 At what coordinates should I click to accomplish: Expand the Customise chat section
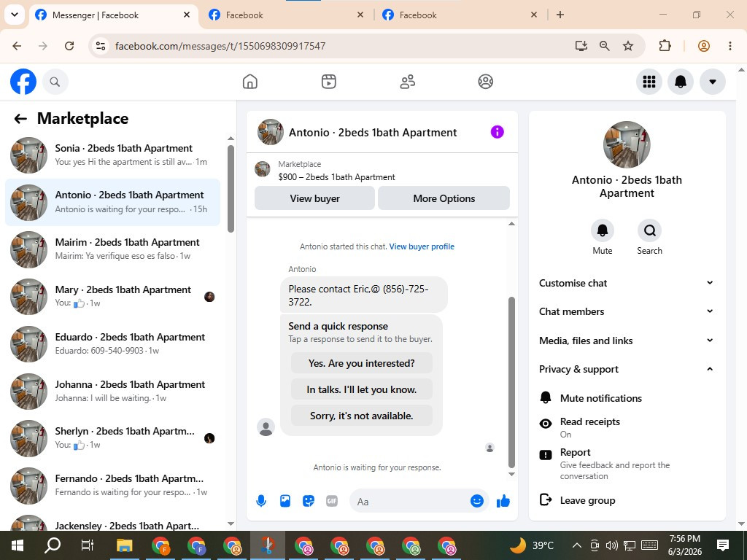pos(627,283)
